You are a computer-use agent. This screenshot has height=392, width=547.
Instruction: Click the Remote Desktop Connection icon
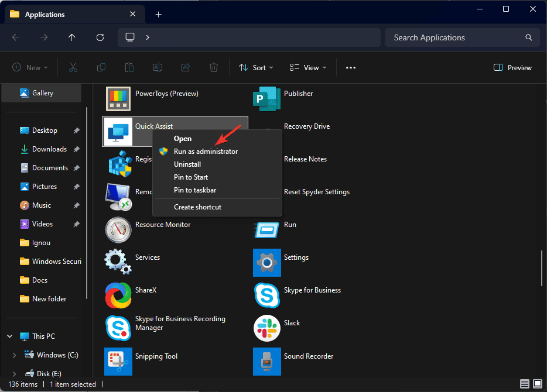118,197
